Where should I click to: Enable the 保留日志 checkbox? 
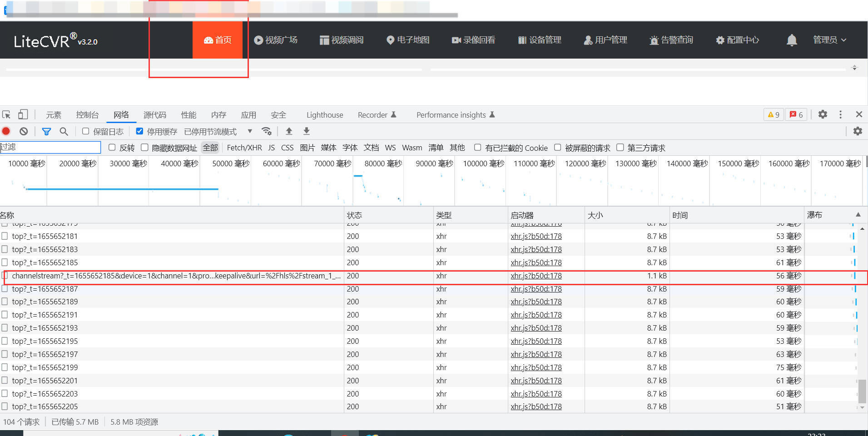(85, 131)
